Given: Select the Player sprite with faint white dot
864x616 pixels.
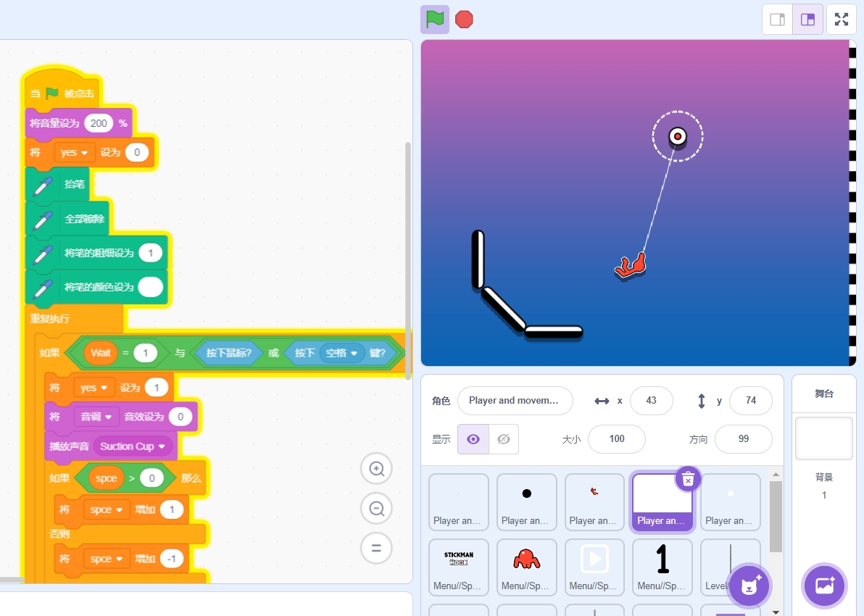Looking at the screenshot, I should point(730,502).
